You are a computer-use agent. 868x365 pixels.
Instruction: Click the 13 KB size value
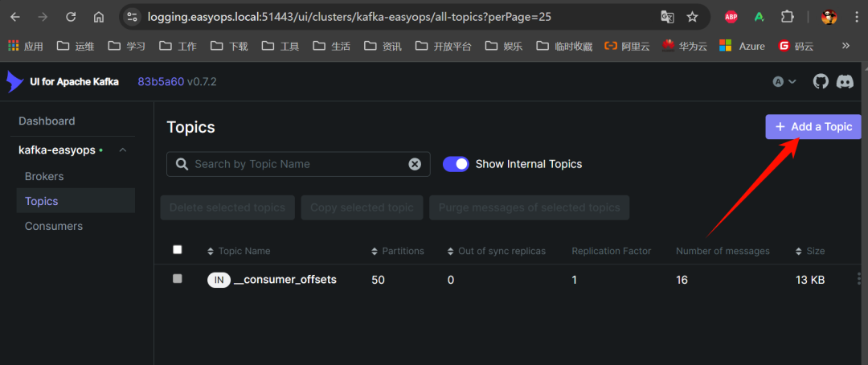pos(810,280)
